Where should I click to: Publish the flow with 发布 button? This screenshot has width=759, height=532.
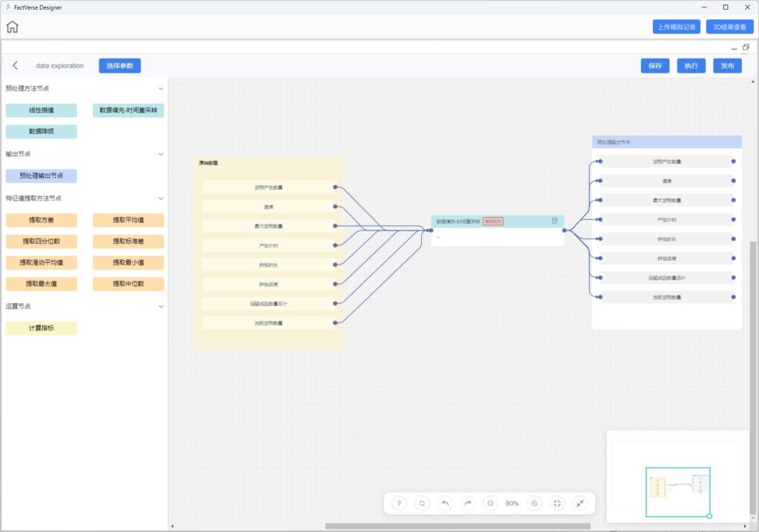tap(727, 65)
